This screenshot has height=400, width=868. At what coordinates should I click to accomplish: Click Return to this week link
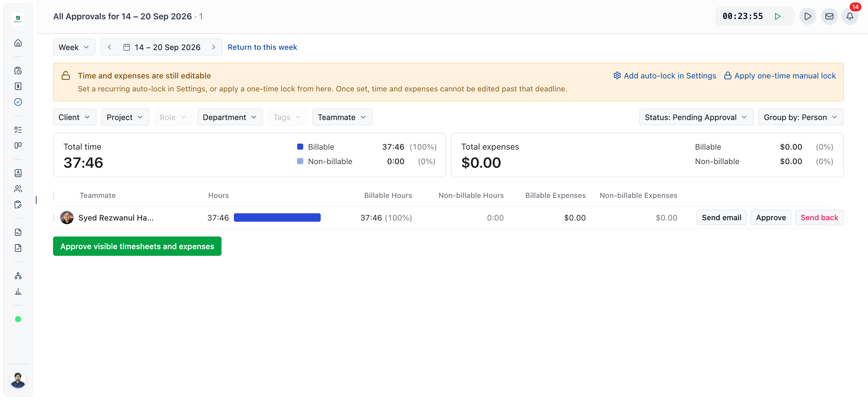point(262,47)
